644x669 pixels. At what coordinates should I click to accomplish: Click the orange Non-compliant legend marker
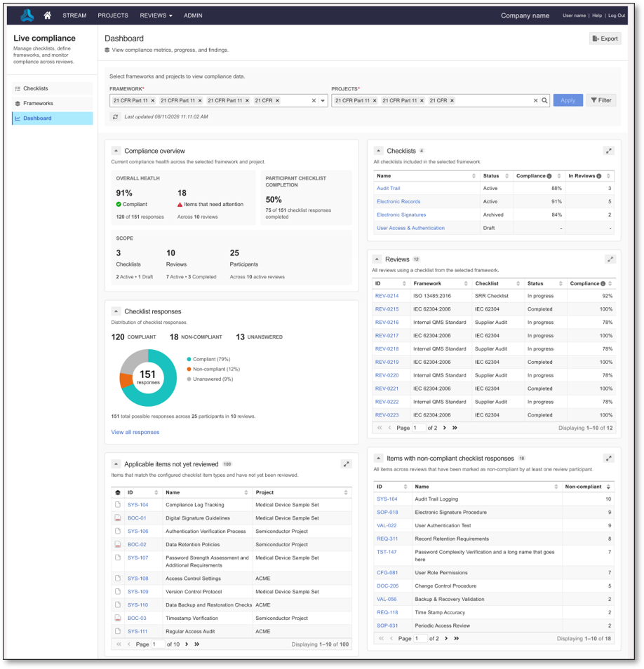click(189, 369)
